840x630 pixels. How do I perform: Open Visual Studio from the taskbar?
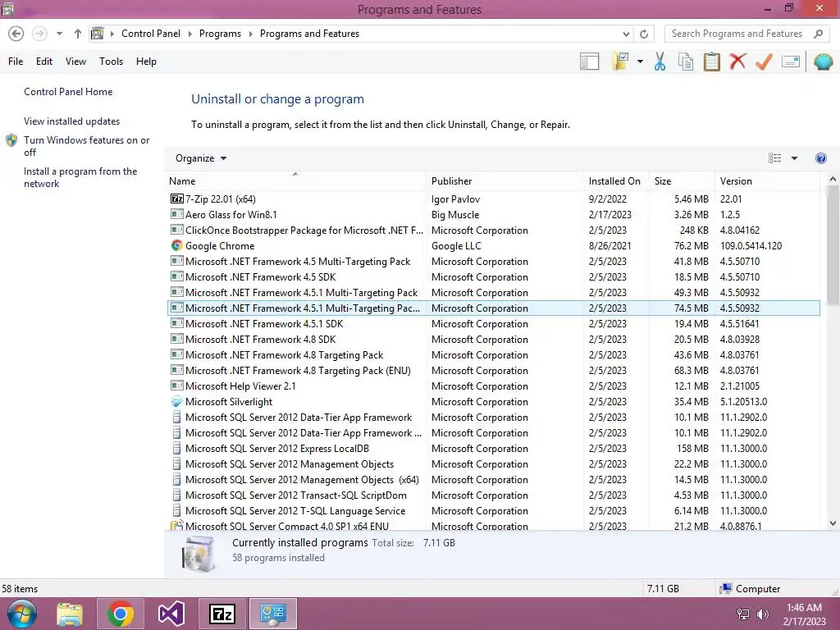[171, 614]
